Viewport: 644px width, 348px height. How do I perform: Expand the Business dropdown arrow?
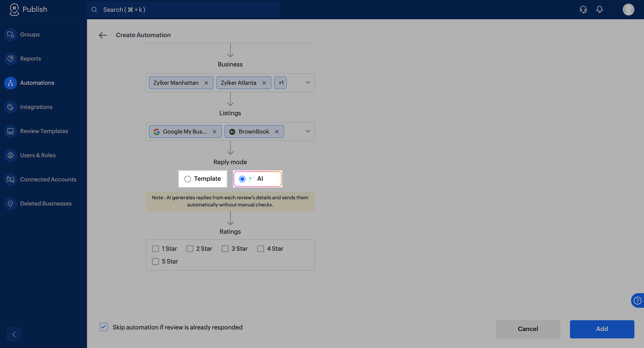pyautogui.click(x=308, y=83)
